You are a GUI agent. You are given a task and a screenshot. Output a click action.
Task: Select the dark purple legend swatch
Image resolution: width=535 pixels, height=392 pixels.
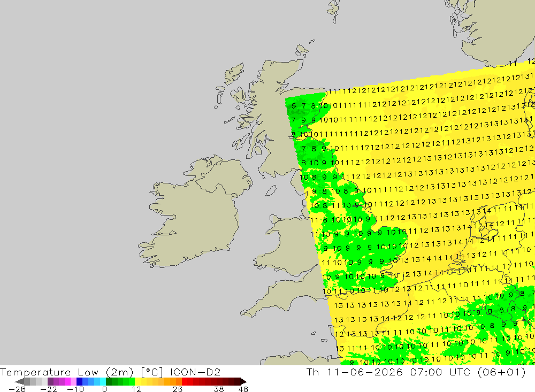(x=50, y=382)
